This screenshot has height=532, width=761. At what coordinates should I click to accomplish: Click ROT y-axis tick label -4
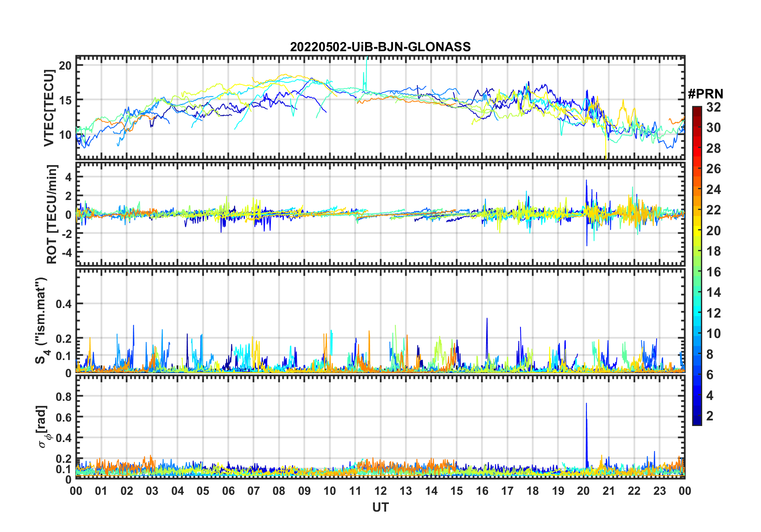(x=65, y=252)
